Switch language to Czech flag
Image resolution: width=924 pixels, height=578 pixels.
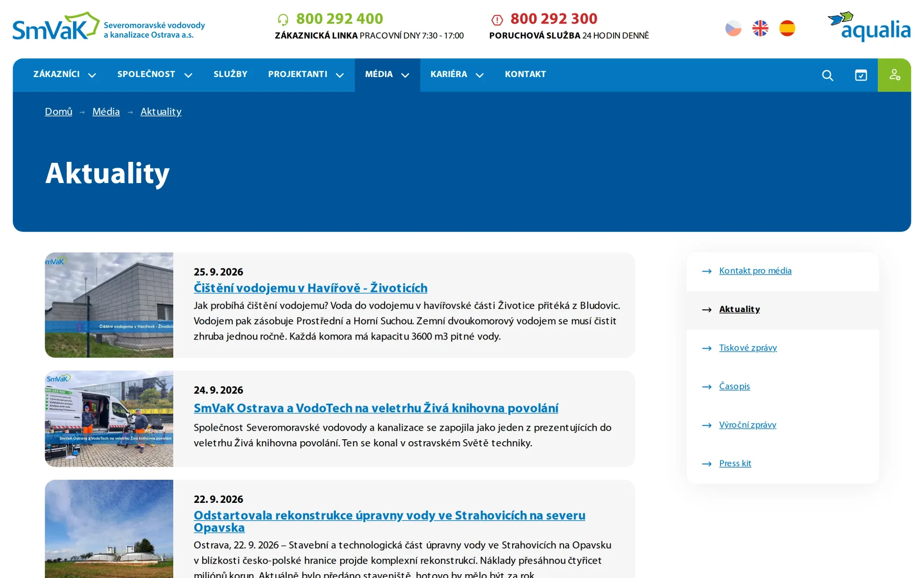pyautogui.click(x=733, y=28)
